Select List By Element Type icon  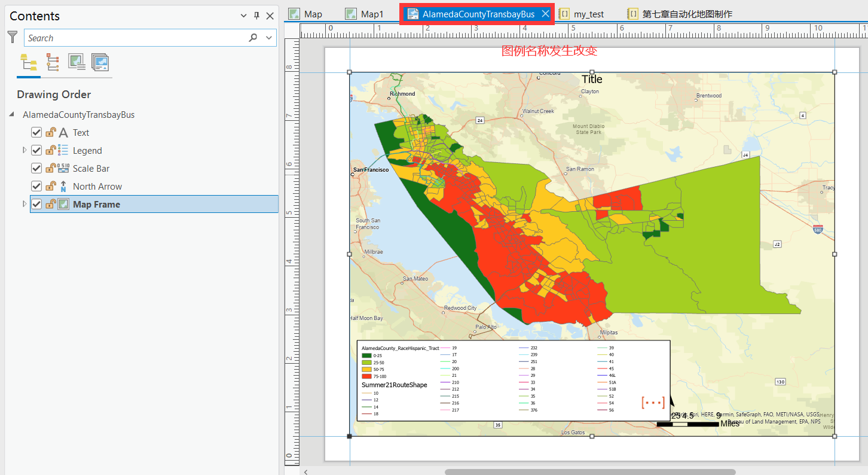point(53,62)
